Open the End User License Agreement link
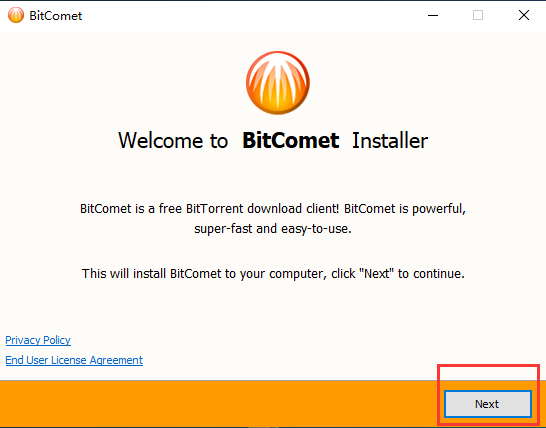Screen dimensions: 546x428 click(74, 360)
